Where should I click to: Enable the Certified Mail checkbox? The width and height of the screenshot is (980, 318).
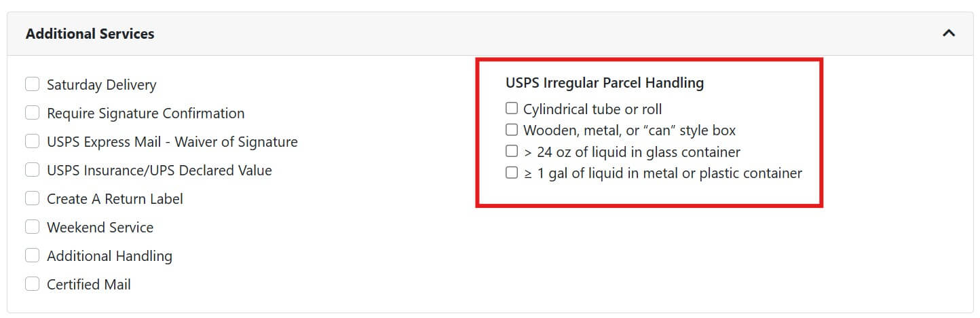pyautogui.click(x=32, y=284)
